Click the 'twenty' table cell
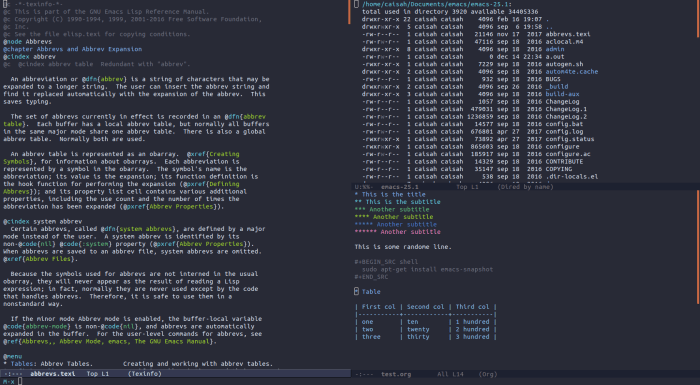The width and height of the screenshot is (700, 385). click(418, 330)
